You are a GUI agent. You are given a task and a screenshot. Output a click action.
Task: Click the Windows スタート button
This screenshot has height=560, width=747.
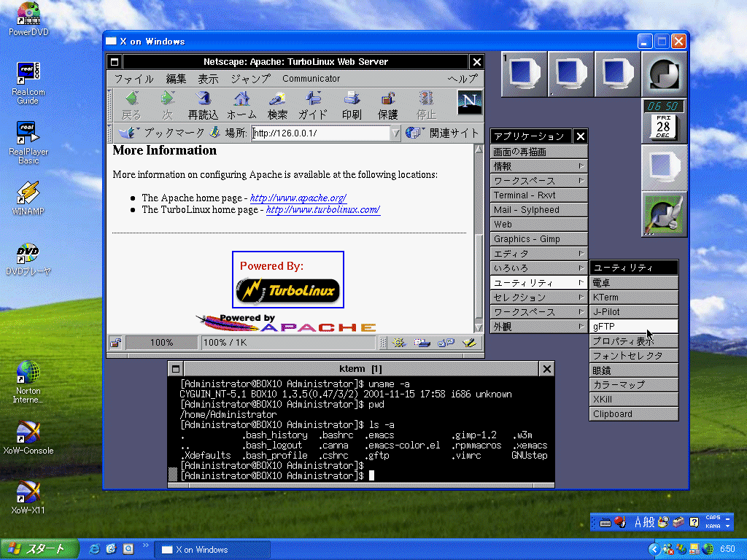coord(39,549)
